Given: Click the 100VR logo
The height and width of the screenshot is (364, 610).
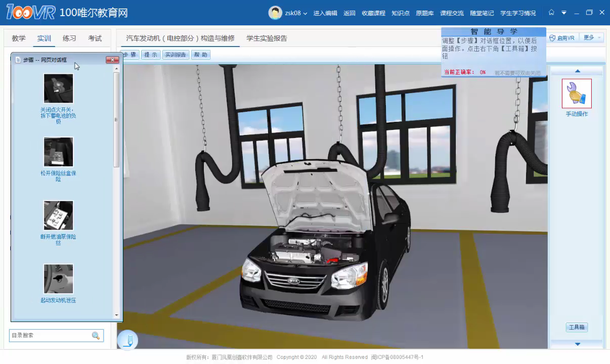Looking at the screenshot, I should tap(30, 13).
